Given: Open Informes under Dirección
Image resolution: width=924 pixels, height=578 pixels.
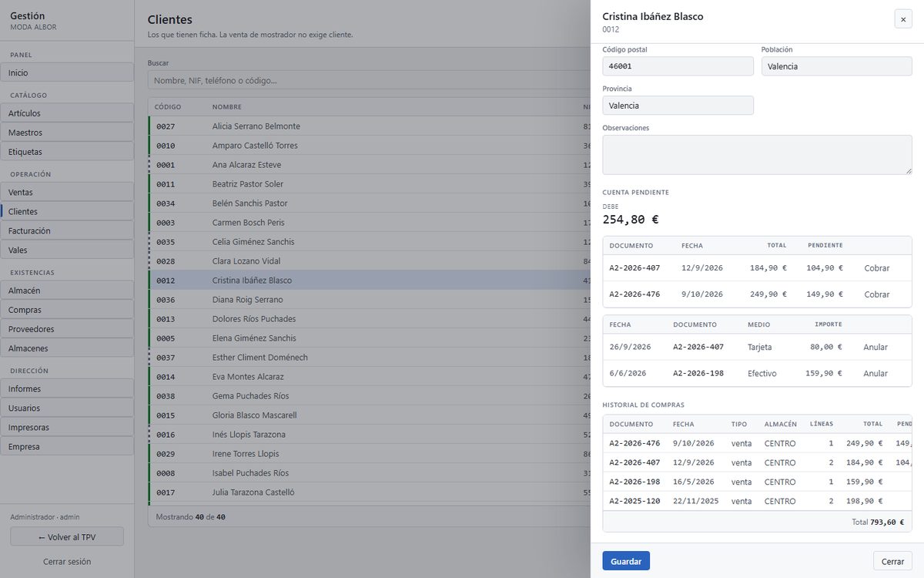Looking at the screenshot, I should pos(68,388).
